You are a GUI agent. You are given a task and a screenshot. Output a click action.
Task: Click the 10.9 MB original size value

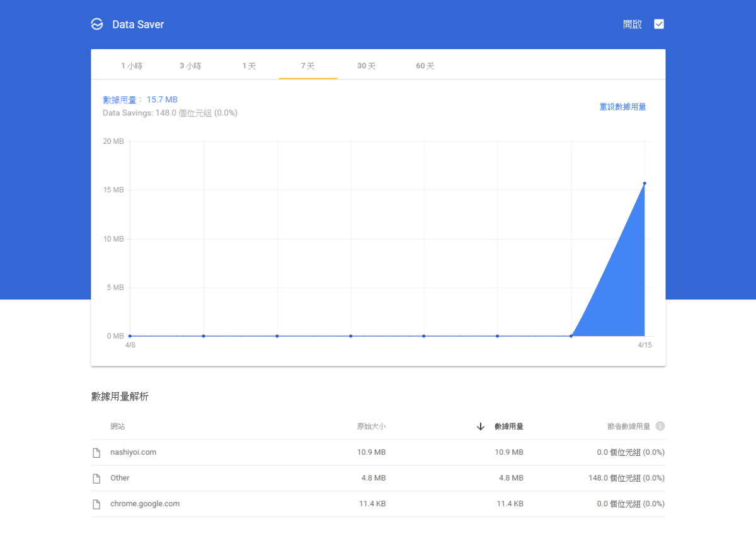(x=372, y=452)
